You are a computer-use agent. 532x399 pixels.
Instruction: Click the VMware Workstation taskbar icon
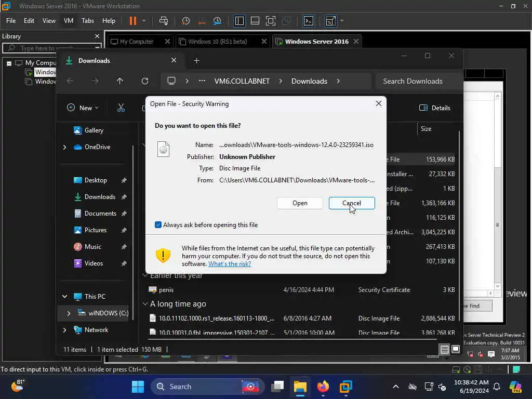345,387
